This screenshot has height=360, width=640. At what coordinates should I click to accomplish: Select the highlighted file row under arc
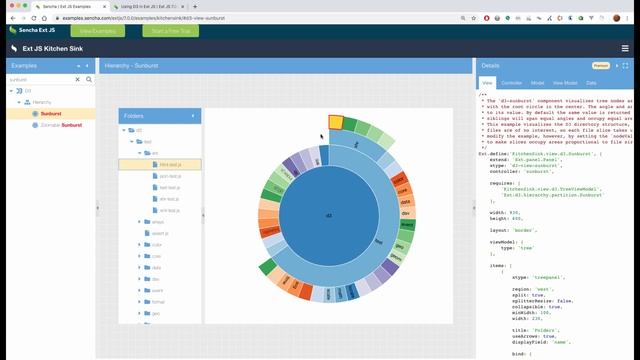click(x=160, y=164)
